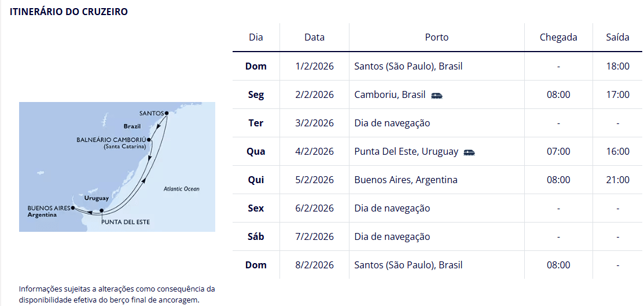The width and height of the screenshot is (644, 306).
Task: Click the tender boat icon beside Punta Del Este
Action: pos(469,152)
